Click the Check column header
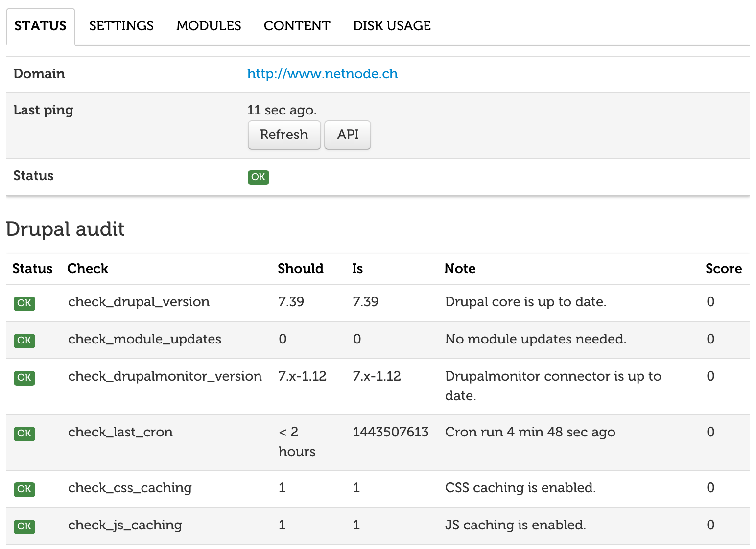This screenshot has width=756, height=549. [88, 268]
